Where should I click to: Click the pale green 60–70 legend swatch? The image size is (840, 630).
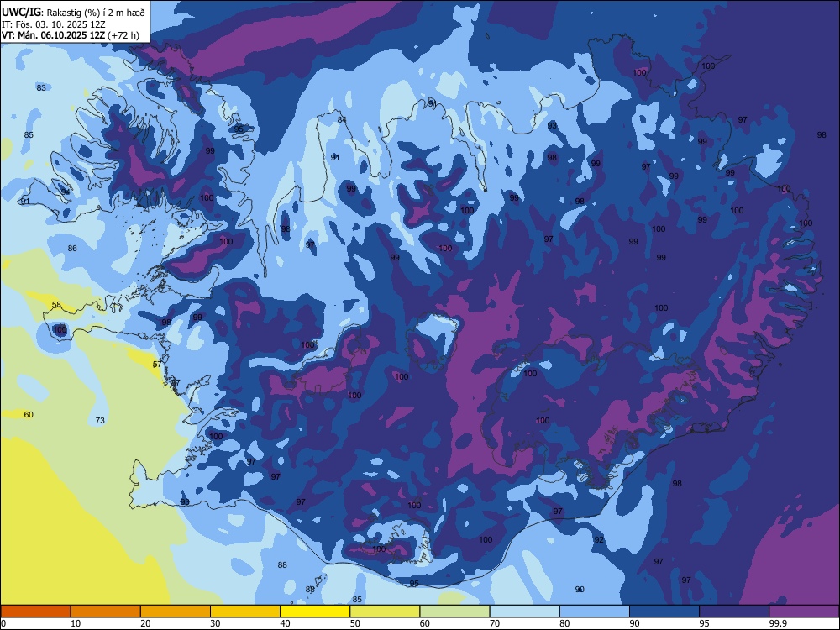(x=454, y=612)
